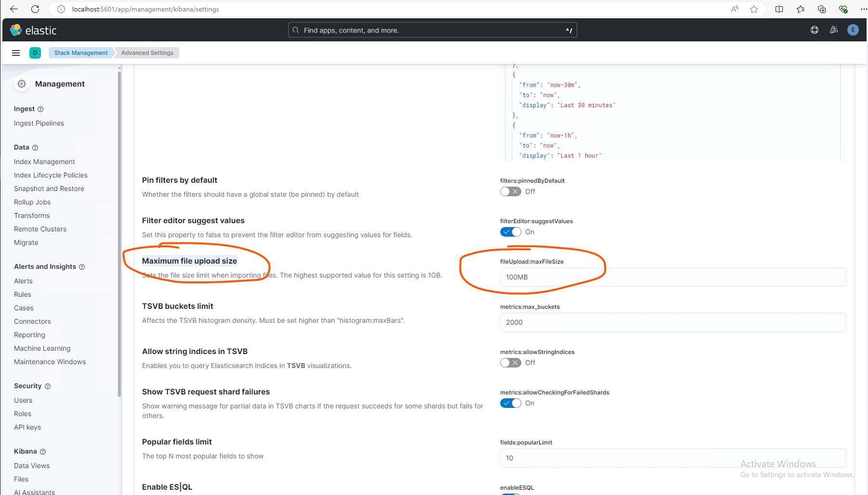
Task: Open the help menu icon
Action: tap(815, 30)
